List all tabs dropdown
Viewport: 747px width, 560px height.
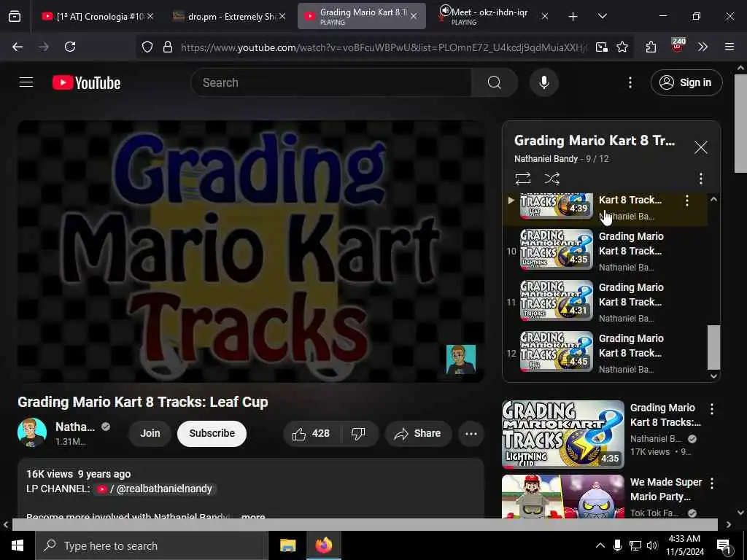602,16
